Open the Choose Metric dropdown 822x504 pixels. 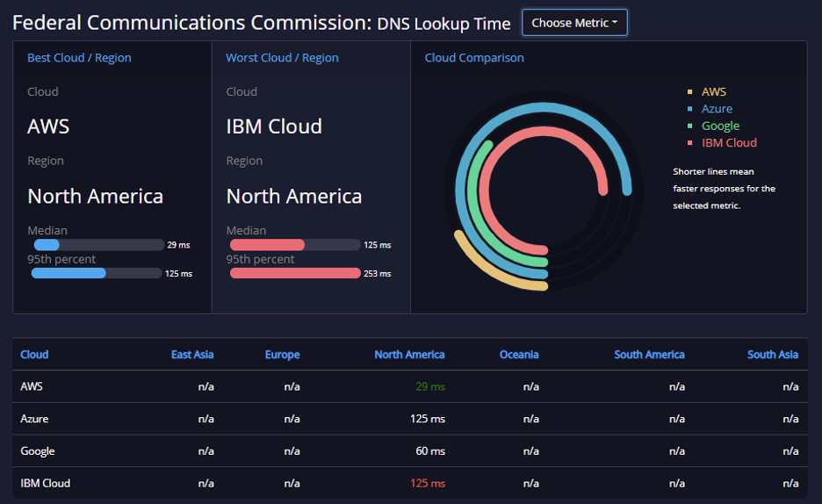tap(574, 23)
